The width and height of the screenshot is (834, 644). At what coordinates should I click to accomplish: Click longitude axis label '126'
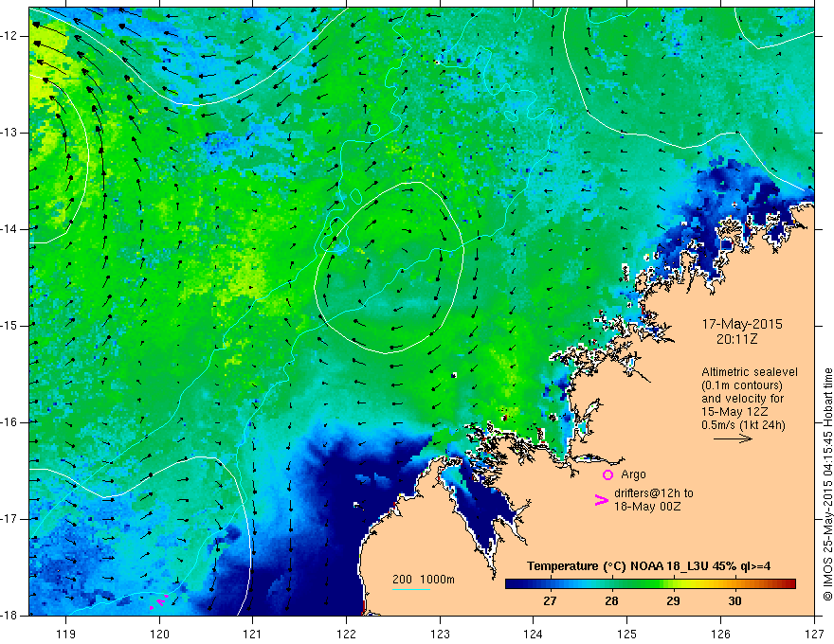point(720,634)
